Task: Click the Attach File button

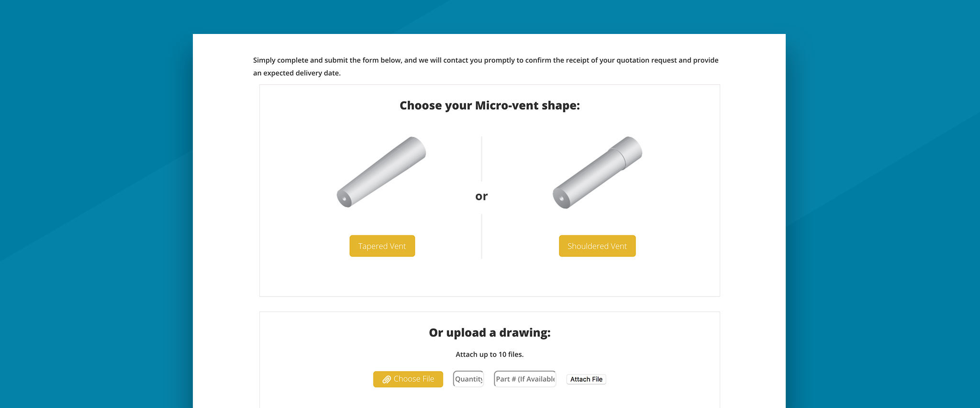Action: 586,379
